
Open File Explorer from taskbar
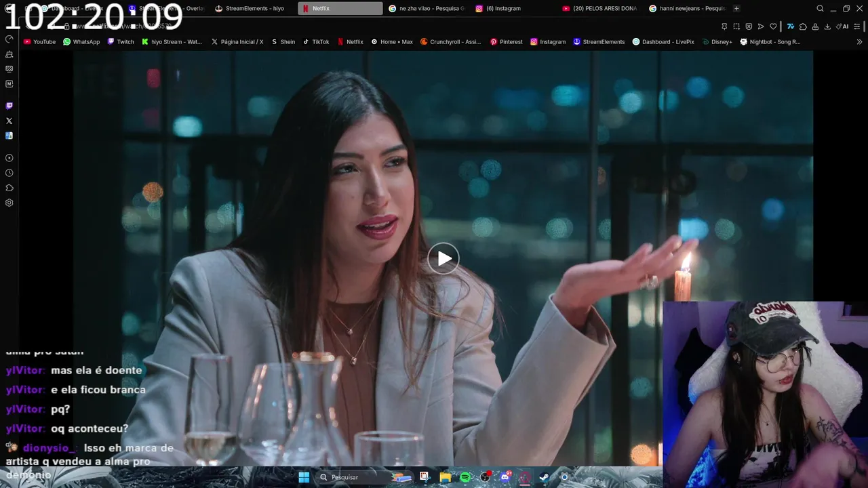445,477
